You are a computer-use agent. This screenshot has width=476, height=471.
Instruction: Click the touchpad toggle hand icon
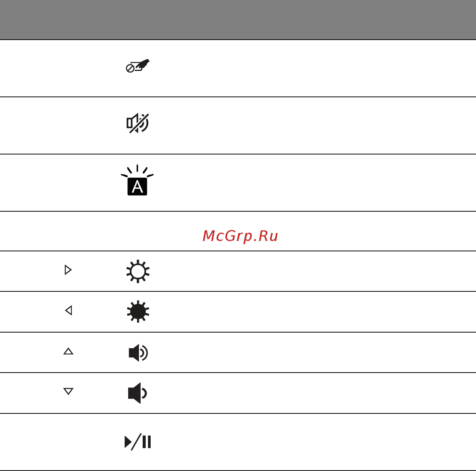tap(138, 66)
